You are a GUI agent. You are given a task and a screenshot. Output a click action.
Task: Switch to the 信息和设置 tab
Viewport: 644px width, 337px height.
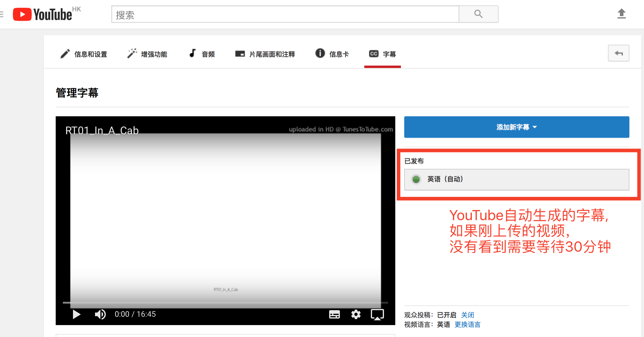84,54
